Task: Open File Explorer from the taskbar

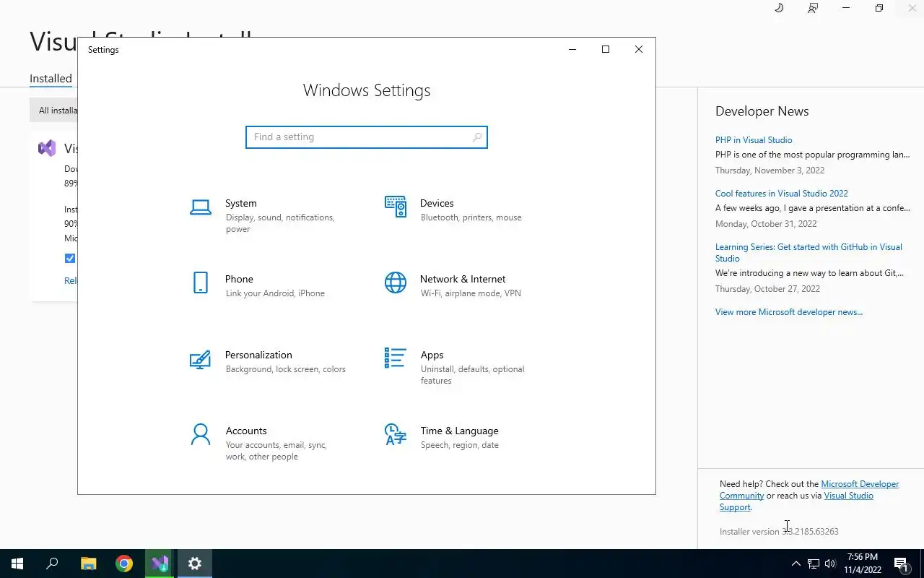Action: pyautogui.click(x=88, y=564)
